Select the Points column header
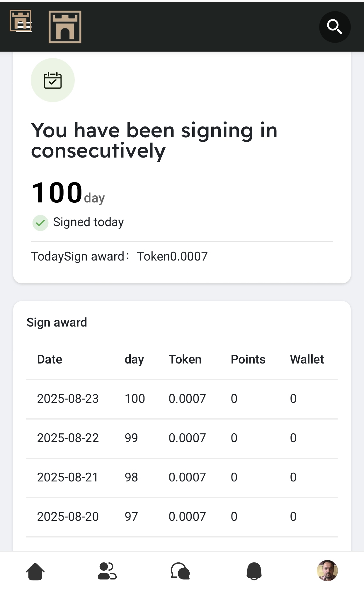 point(248,359)
